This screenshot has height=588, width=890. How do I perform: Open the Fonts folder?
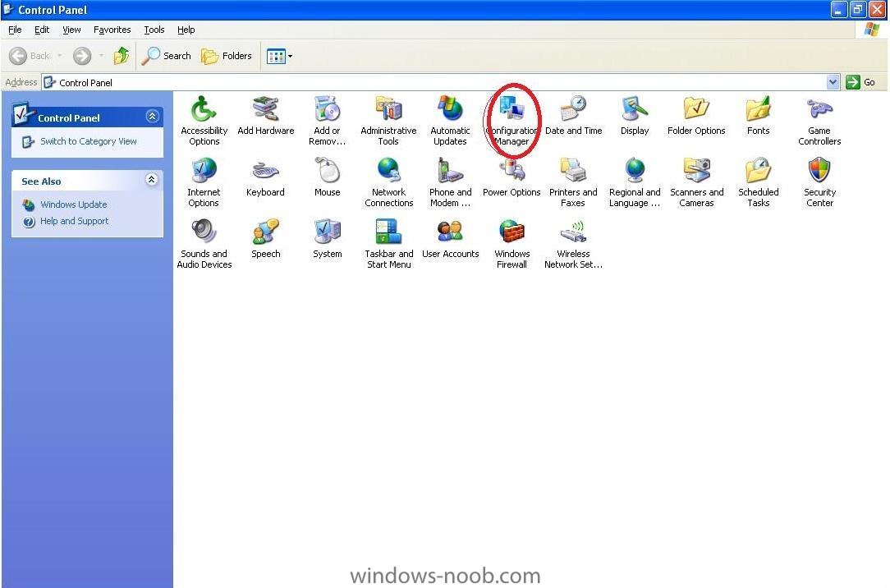[759, 116]
